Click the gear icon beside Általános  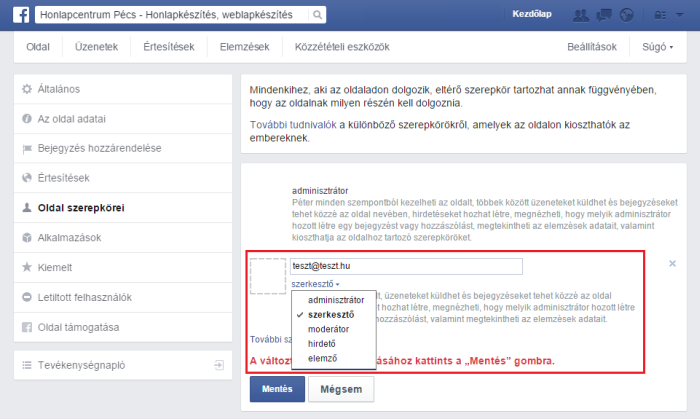tap(27, 89)
